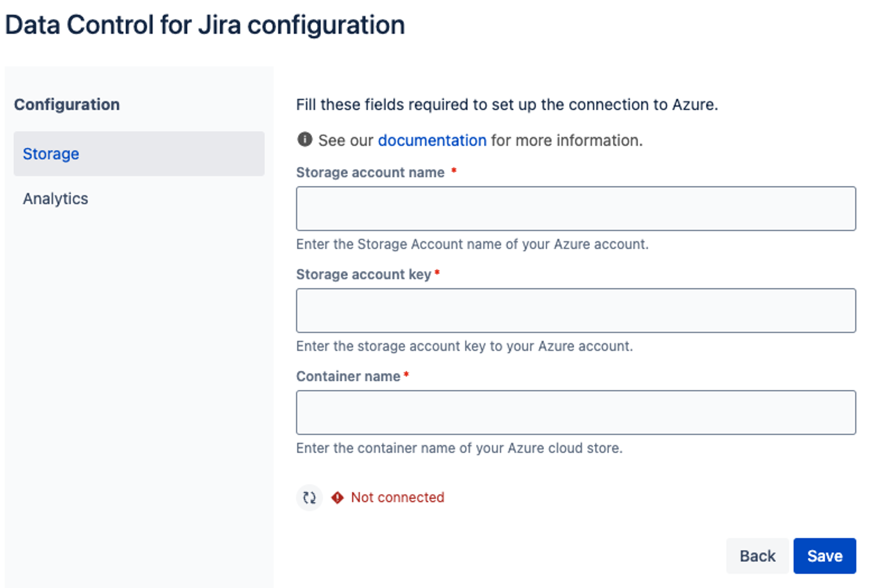The height and width of the screenshot is (588, 883).
Task: Switch to the Analytics section
Action: [56, 199]
